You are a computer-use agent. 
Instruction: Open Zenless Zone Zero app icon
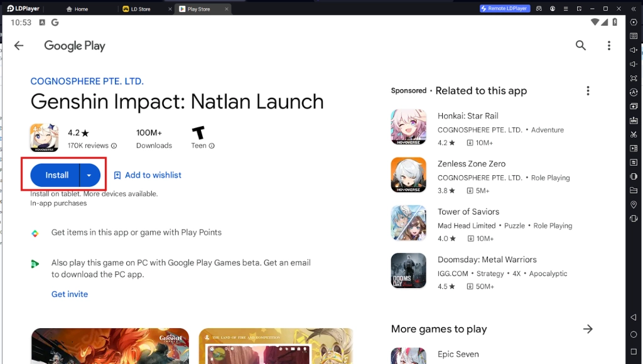tap(408, 175)
